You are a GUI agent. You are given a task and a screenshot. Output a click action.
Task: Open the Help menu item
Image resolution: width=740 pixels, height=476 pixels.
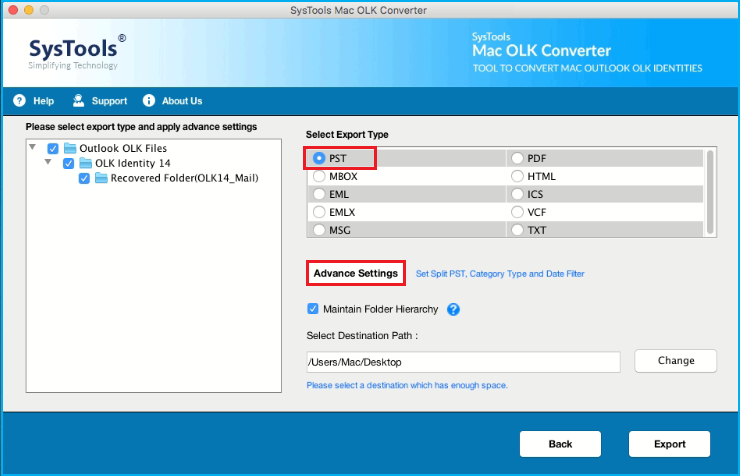pyautogui.click(x=43, y=101)
